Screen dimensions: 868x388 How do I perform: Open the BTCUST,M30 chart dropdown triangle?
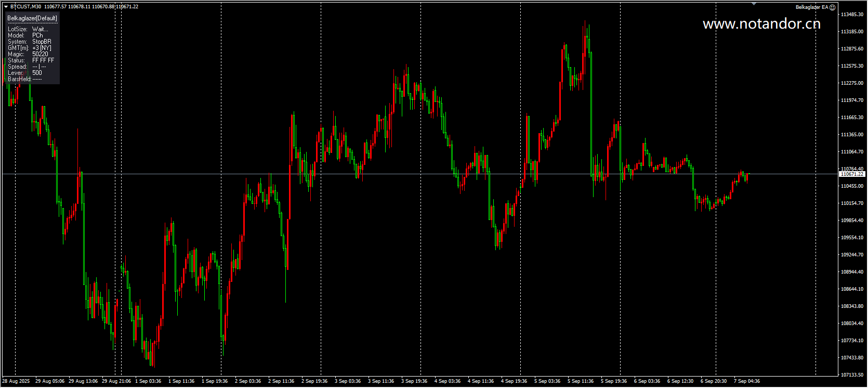point(6,7)
